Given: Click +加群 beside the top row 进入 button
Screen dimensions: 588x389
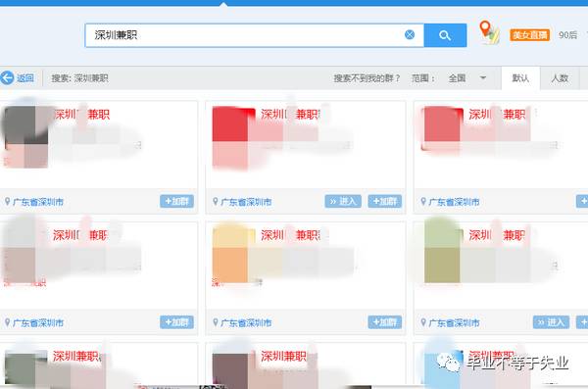Looking at the screenshot, I should pos(385,202).
